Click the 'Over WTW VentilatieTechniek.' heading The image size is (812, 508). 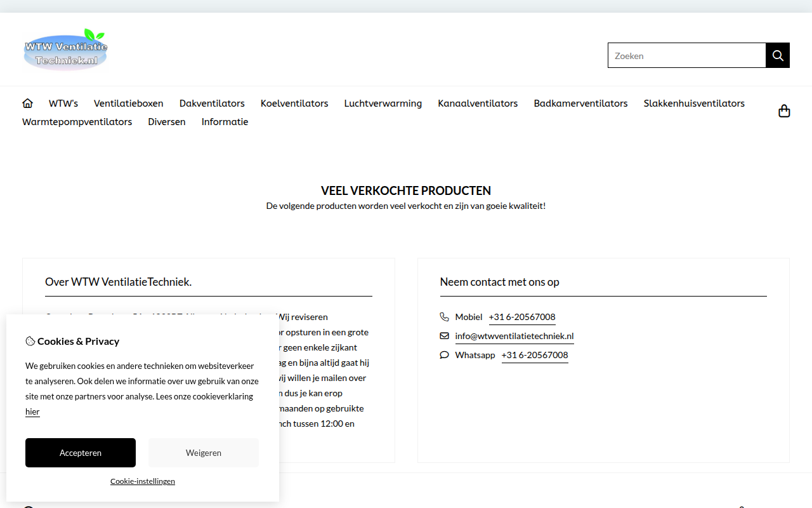click(x=119, y=282)
